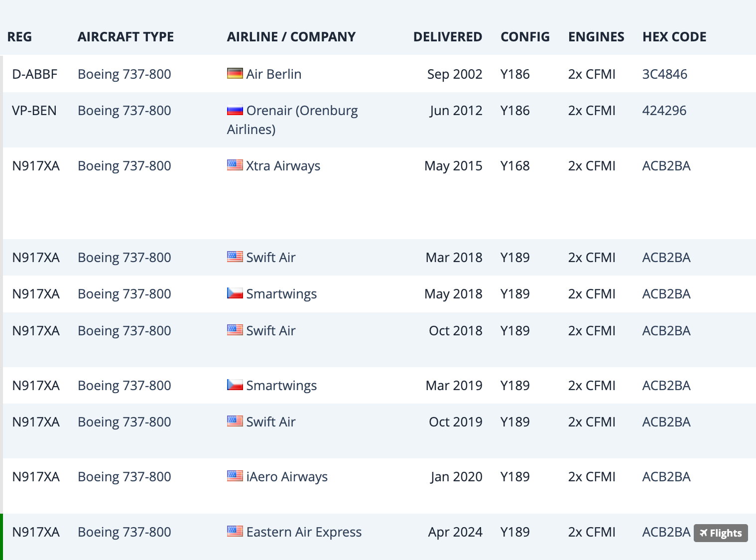Open the Air Berlin airline link
The width and height of the screenshot is (756, 560).
274,74
